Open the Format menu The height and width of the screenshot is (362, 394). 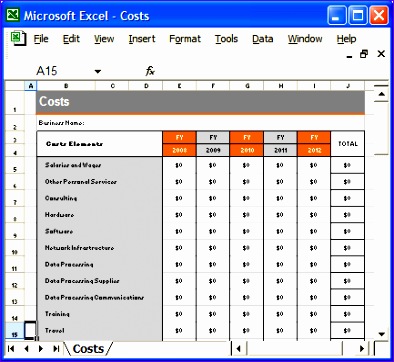coord(185,39)
